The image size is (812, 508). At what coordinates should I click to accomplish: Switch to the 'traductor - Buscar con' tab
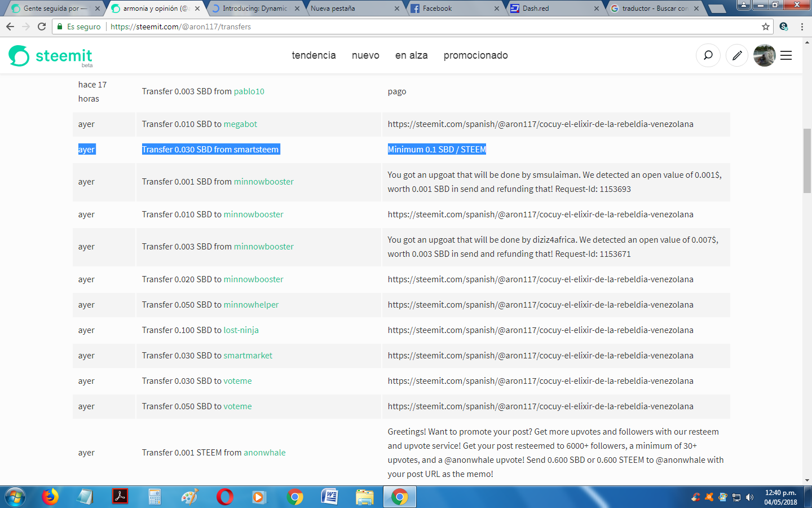pos(655,8)
